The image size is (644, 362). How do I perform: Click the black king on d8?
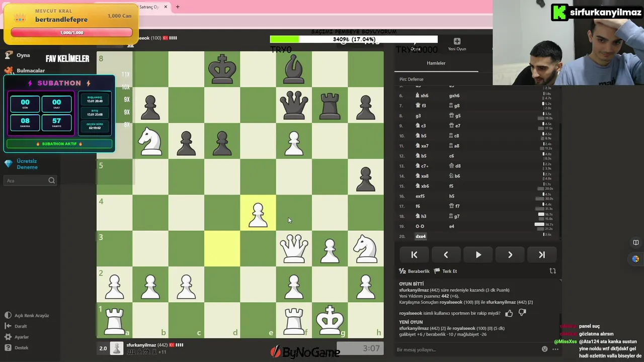click(x=222, y=69)
